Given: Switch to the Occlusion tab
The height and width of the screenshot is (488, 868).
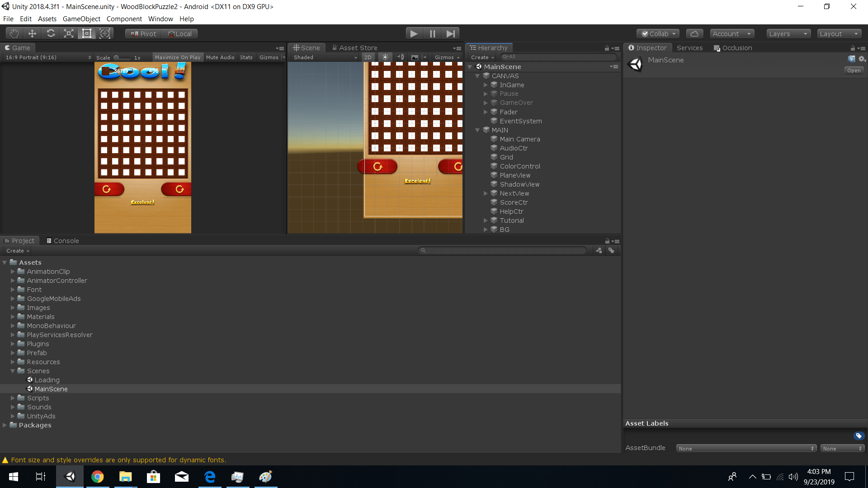Looking at the screenshot, I should click(x=733, y=48).
